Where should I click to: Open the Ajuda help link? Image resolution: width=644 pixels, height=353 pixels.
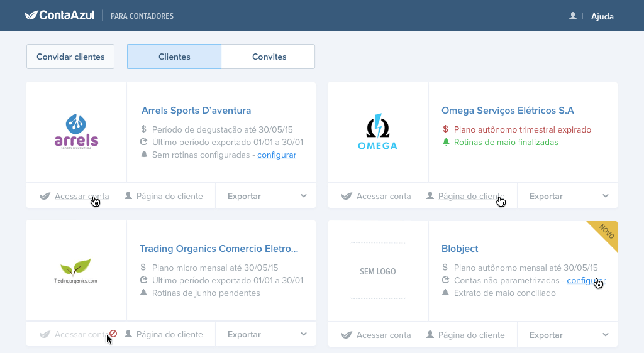pos(602,16)
